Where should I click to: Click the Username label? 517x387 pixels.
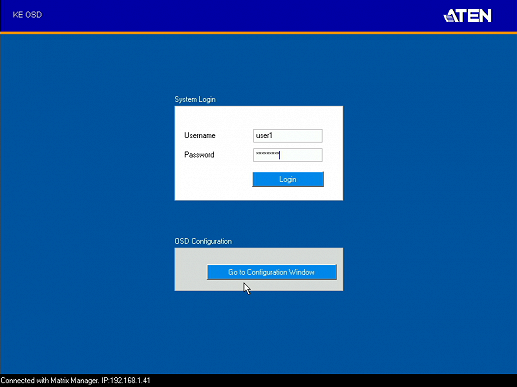200,135
